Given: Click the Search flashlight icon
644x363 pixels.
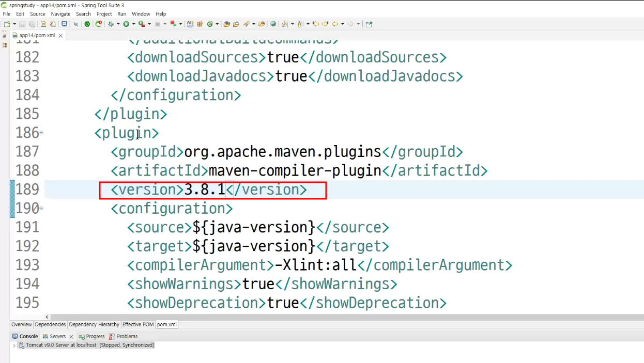Looking at the screenshot, I should click(247, 24).
